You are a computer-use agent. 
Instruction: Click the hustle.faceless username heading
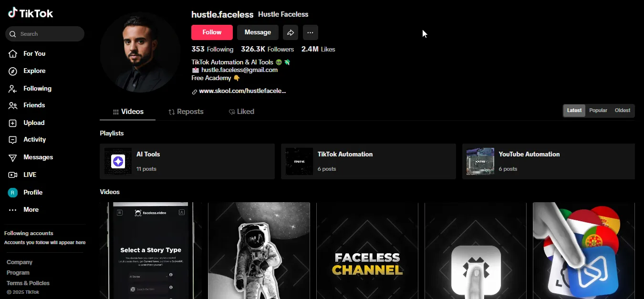(222, 14)
